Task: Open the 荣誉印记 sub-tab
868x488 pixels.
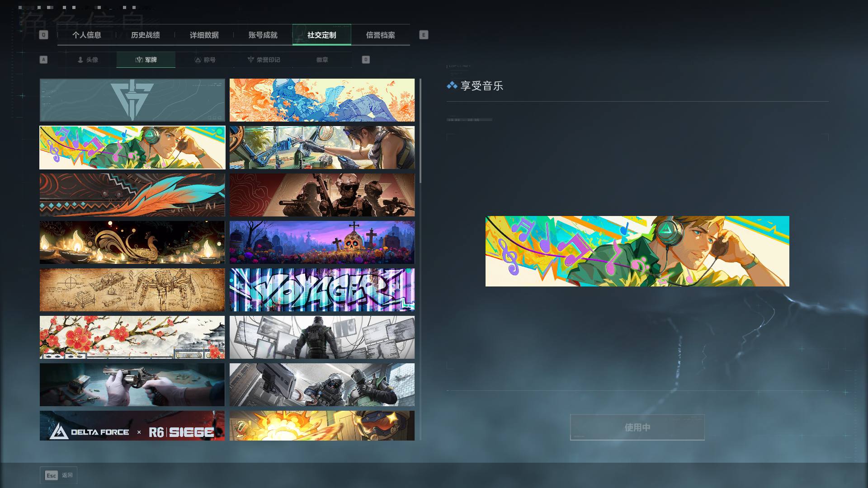Action: pos(264,60)
